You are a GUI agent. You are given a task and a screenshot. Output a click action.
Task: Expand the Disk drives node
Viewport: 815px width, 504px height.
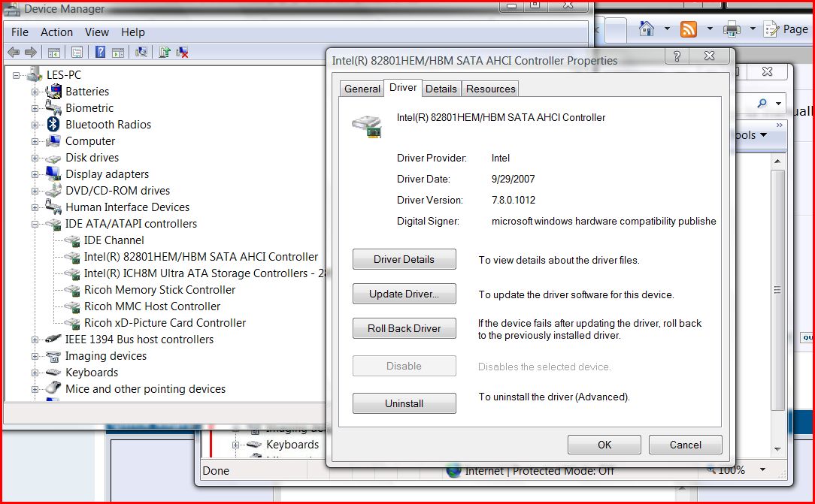pos(35,158)
